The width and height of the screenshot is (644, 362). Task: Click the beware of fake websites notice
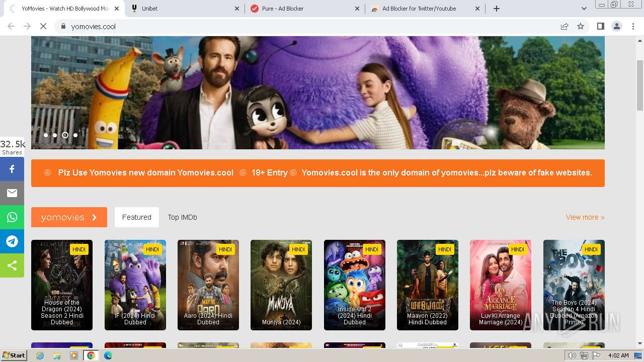[447, 172]
